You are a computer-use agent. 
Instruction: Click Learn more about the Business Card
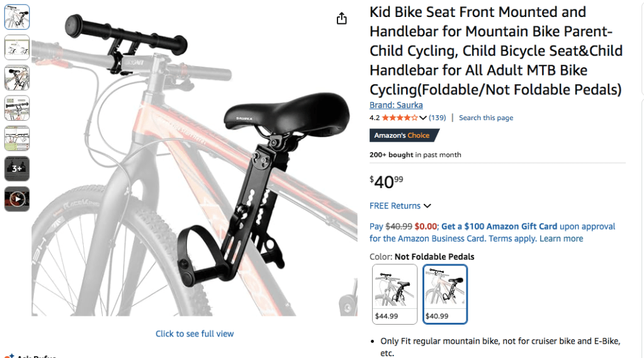562,238
